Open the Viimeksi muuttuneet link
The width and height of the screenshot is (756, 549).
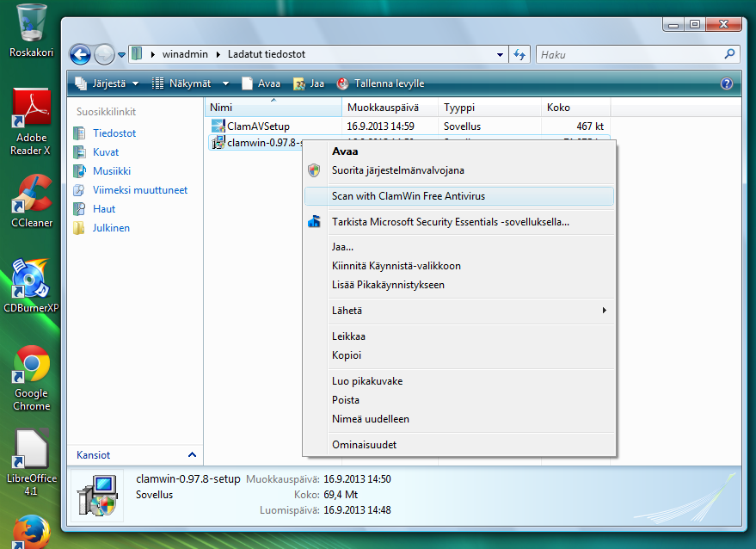point(140,190)
